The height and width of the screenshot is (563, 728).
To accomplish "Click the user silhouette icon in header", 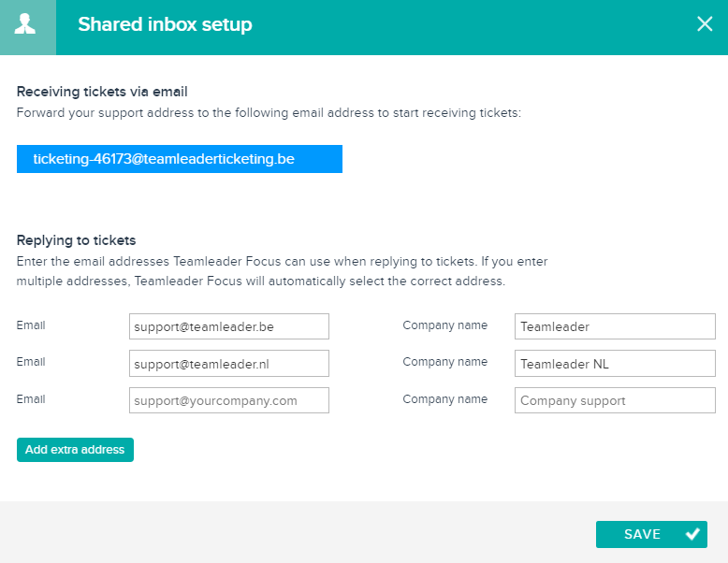I will [x=25, y=24].
